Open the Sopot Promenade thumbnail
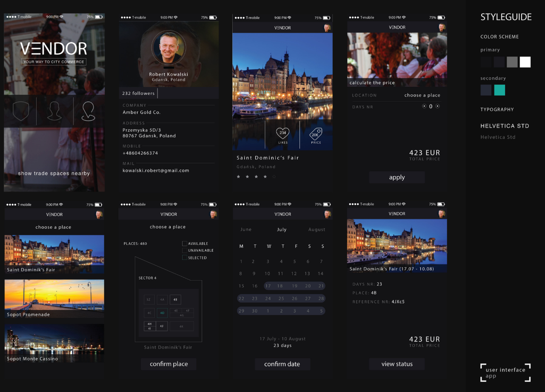Image resolution: width=545 pixels, height=392 pixels. [54, 298]
